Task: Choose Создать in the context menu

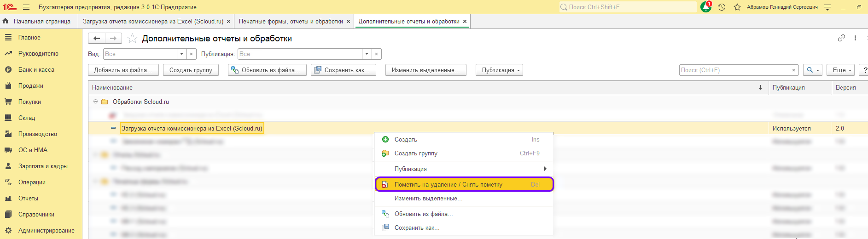Action: (464, 139)
